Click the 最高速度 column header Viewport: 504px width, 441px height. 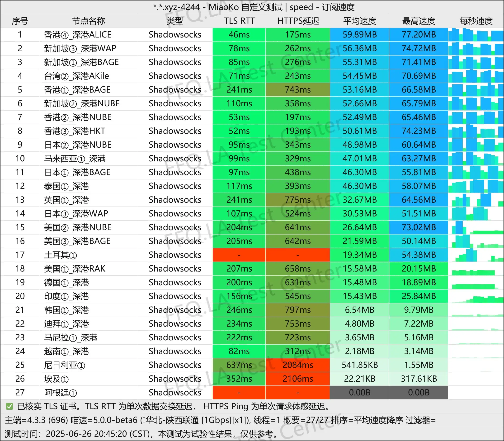(x=419, y=21)
